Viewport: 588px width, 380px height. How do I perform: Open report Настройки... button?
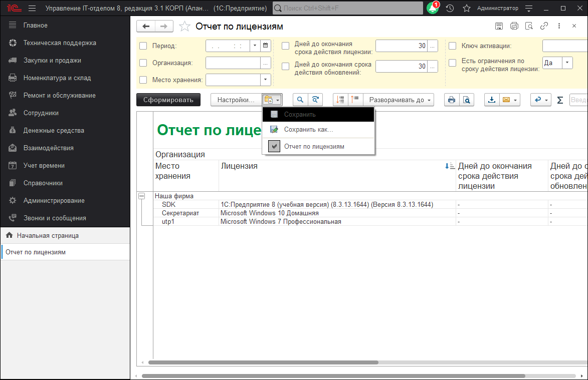(236, 100)
